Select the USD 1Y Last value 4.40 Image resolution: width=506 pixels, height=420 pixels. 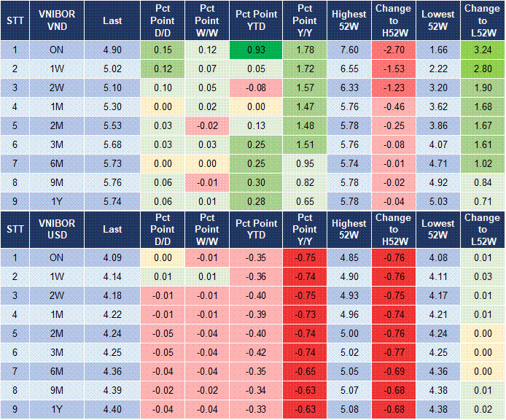point(112,409)
